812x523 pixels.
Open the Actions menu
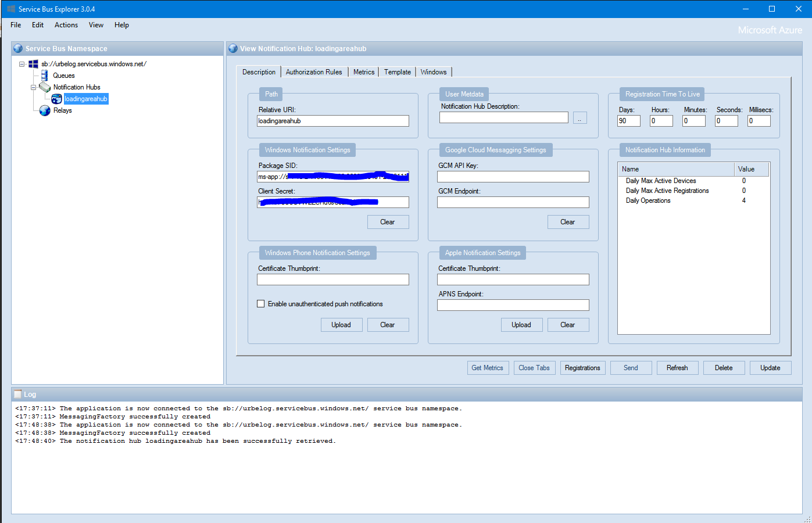click(66, 25)
